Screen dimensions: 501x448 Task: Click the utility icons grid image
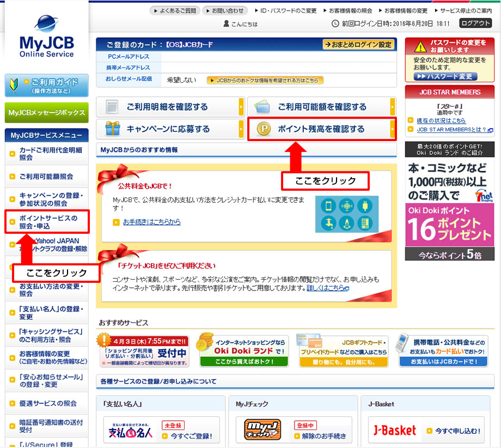[x=346, y=214]
